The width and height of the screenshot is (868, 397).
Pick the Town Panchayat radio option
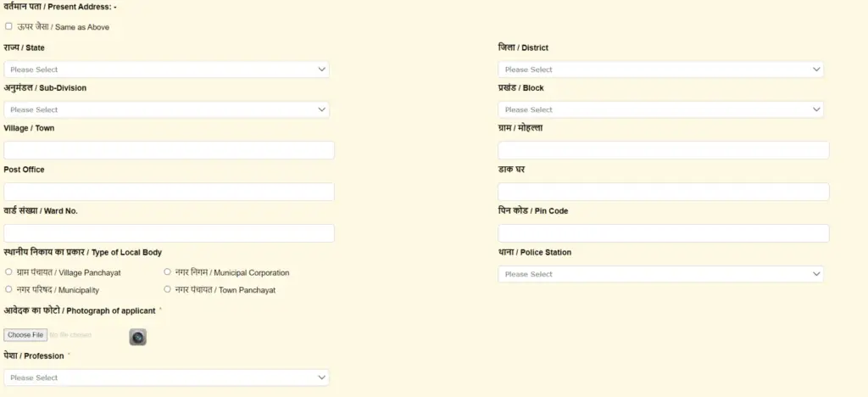(x=167, y=289)
